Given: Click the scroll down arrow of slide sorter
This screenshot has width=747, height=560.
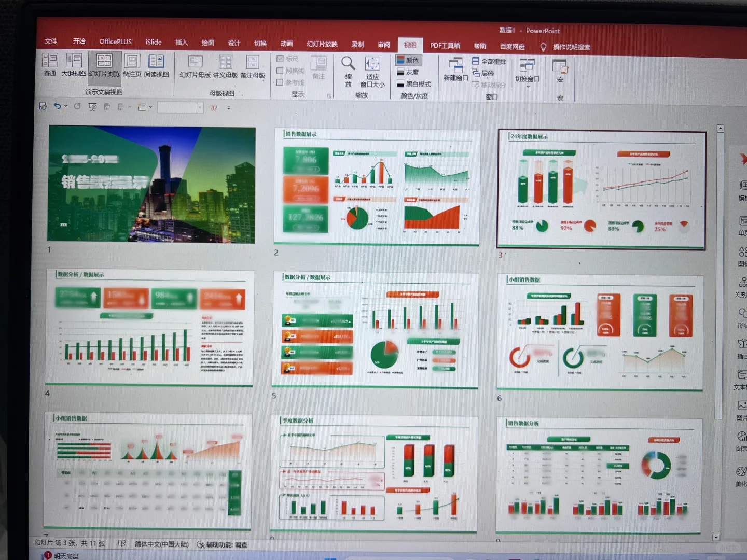Looking at the screenshot, I should pos(716,537).
